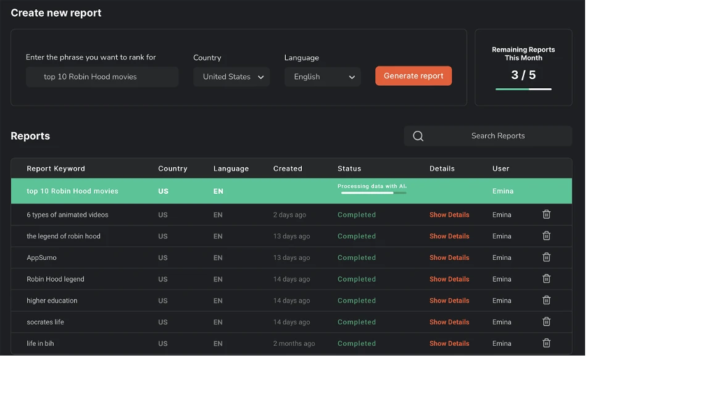Click the Country column header

172,168
